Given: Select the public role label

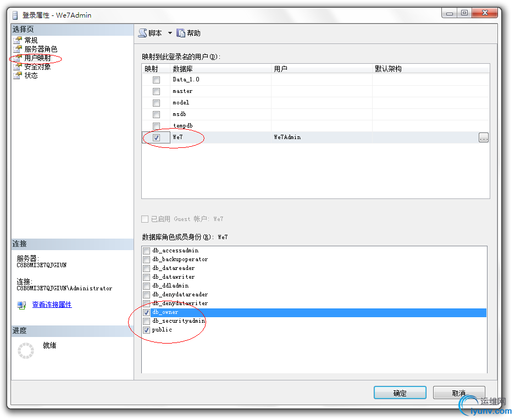Looking at the screenshot, I should point(162,330).
